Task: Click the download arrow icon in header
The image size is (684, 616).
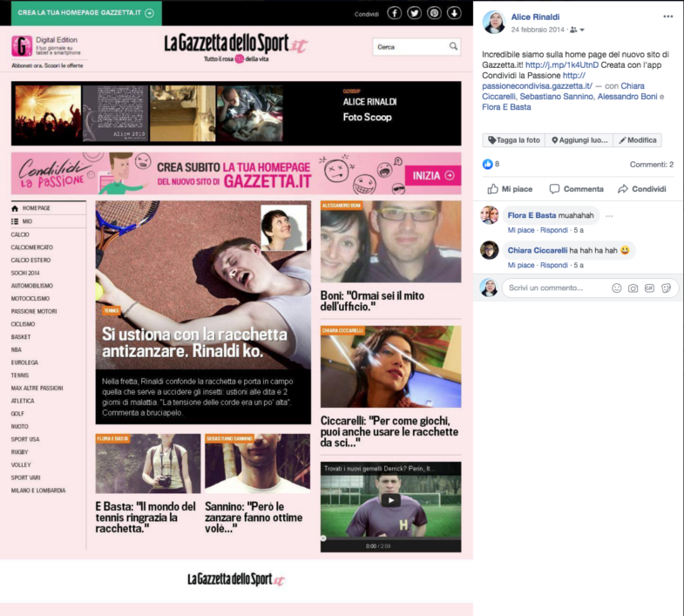Action: point(454,13)
